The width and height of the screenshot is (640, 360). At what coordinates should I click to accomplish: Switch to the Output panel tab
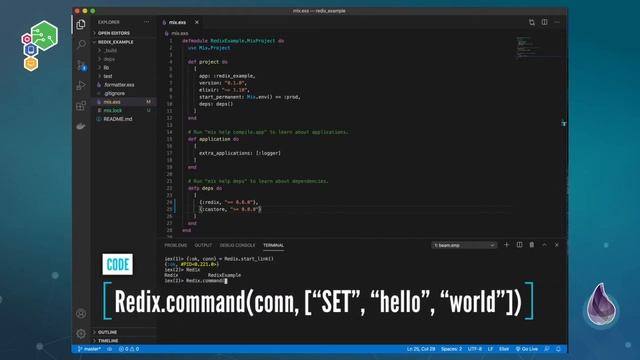203,245
